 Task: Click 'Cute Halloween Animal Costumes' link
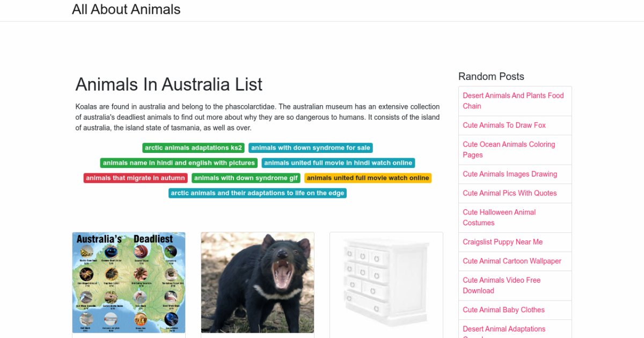[499, 217]
